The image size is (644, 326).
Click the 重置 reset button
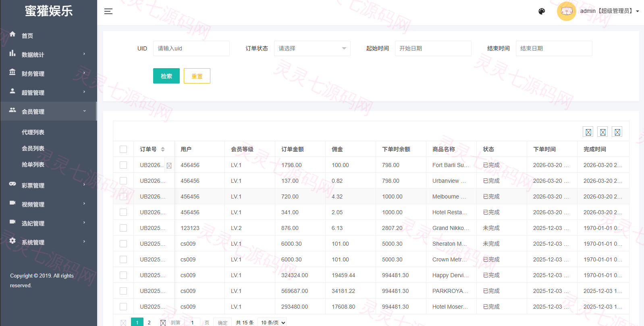[197, 76]
